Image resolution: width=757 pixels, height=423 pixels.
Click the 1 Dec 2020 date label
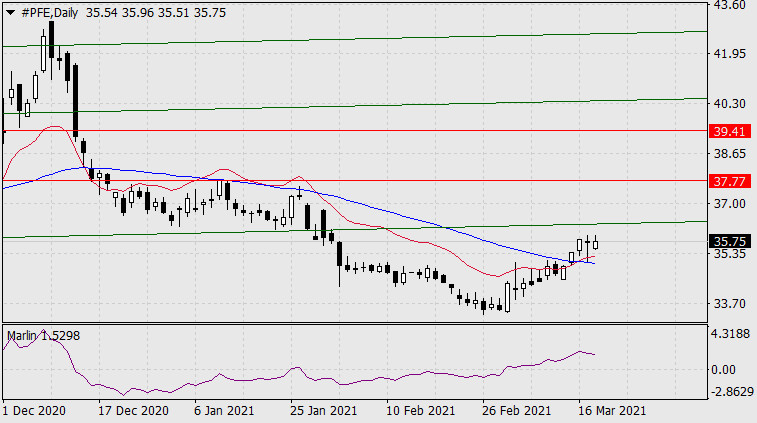point(34,411)
